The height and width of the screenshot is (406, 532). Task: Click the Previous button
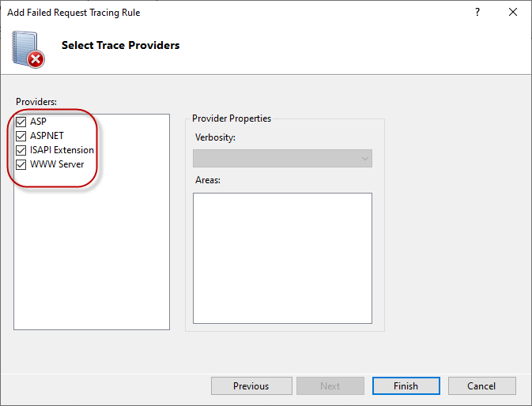coord(251,386)
